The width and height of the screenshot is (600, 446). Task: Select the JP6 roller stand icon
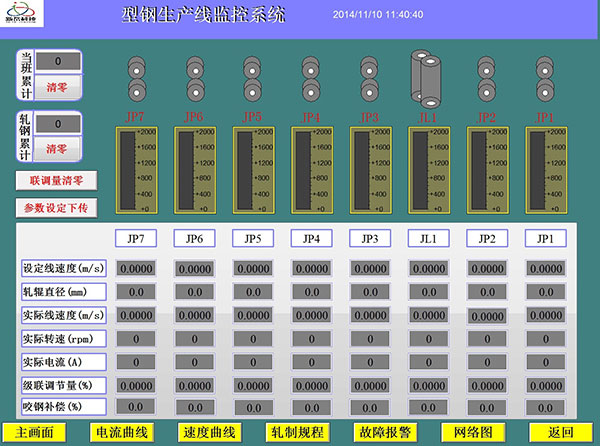click(x=194, y=78)
